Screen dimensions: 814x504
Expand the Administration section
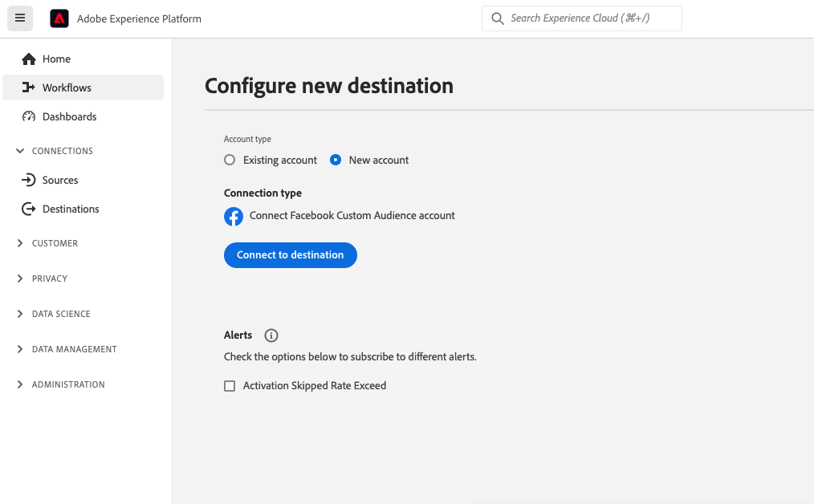[x=20, y=384]
